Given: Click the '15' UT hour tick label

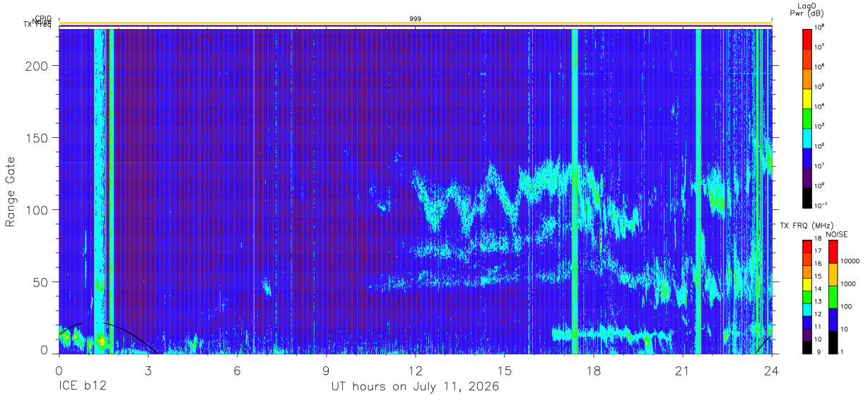Looking at the screenshot, I should 504,369.
